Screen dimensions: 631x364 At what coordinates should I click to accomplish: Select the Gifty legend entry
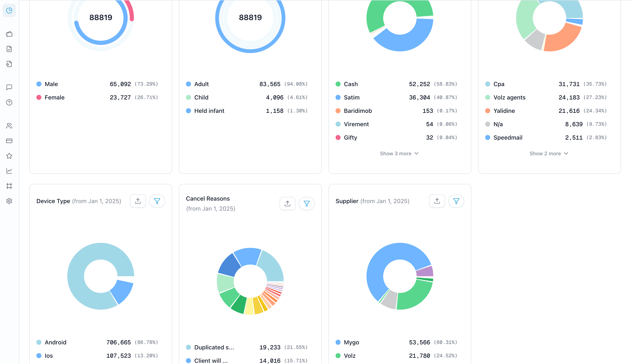coord(396,137)
